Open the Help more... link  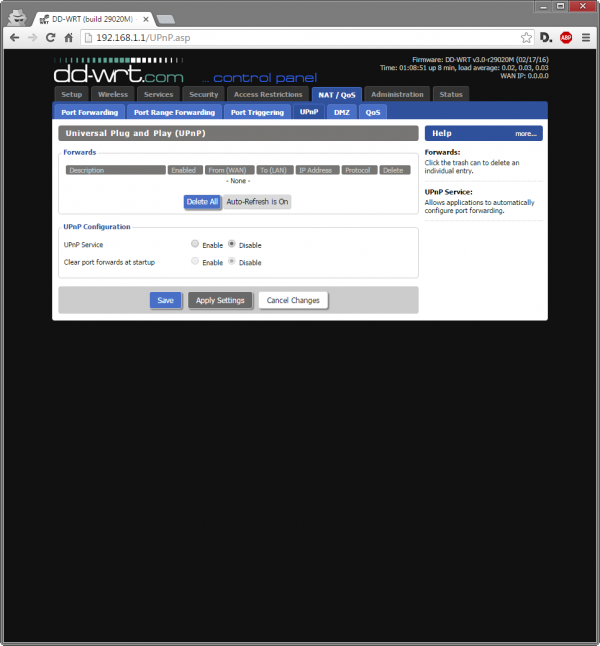coord(526,133)
